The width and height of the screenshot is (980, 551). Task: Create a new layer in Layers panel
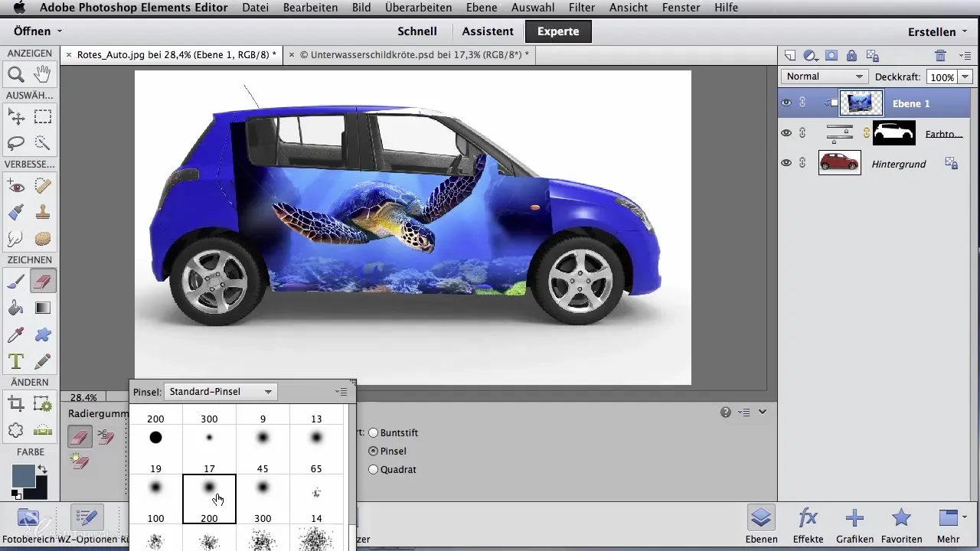point(791,55)
